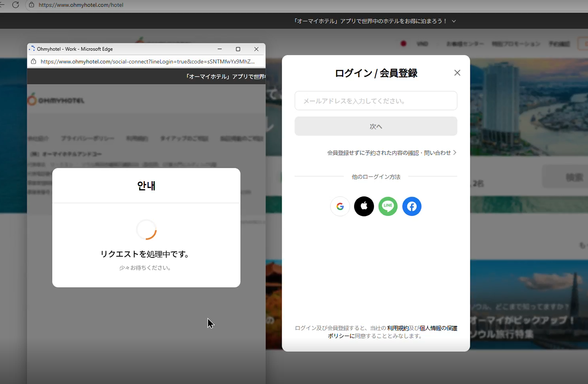Choose the Apple login icon

[x=364, y=206]
